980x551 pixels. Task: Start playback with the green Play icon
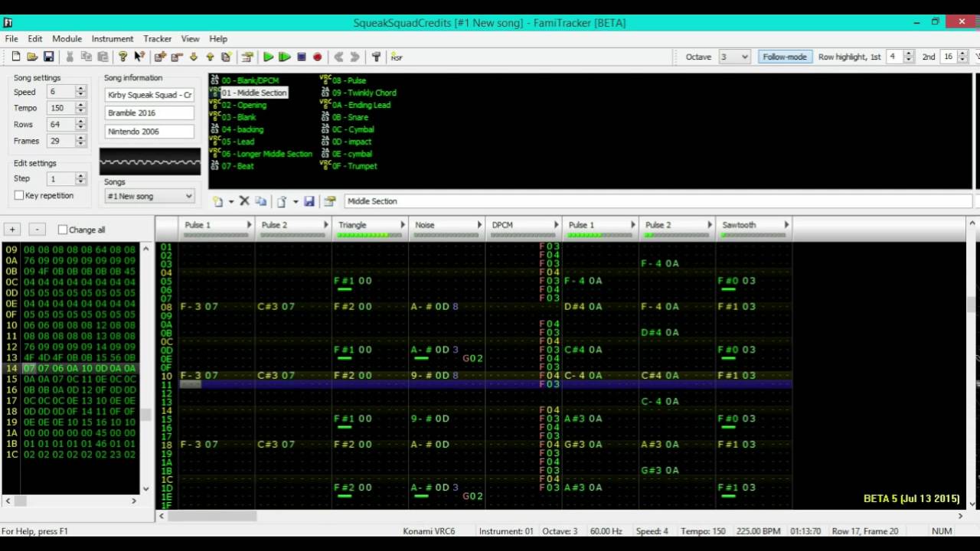point(268,57)
